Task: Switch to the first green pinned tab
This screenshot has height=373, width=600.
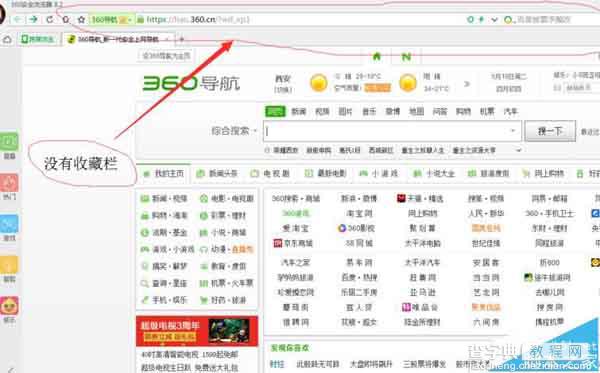Action: coord(38,39)
